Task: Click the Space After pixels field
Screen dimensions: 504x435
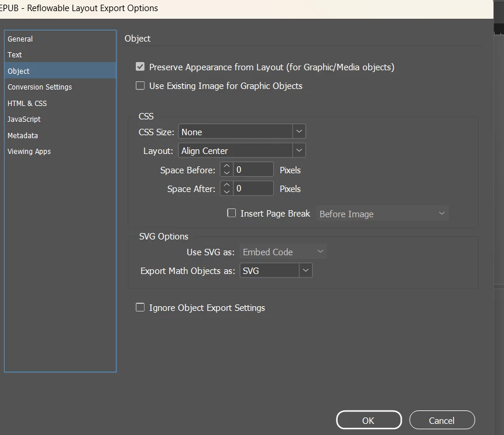Action: [253, 188]
